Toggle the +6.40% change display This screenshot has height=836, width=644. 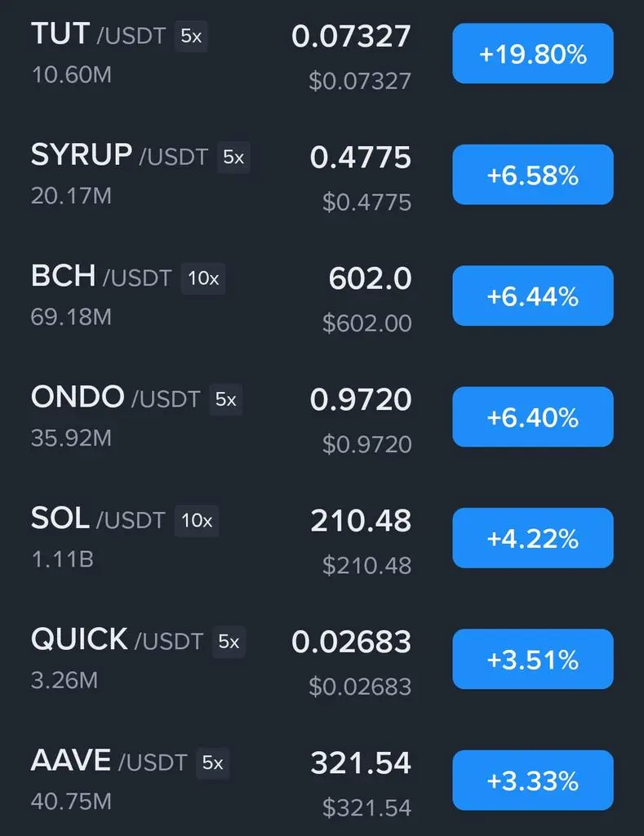tap(532, 416)
